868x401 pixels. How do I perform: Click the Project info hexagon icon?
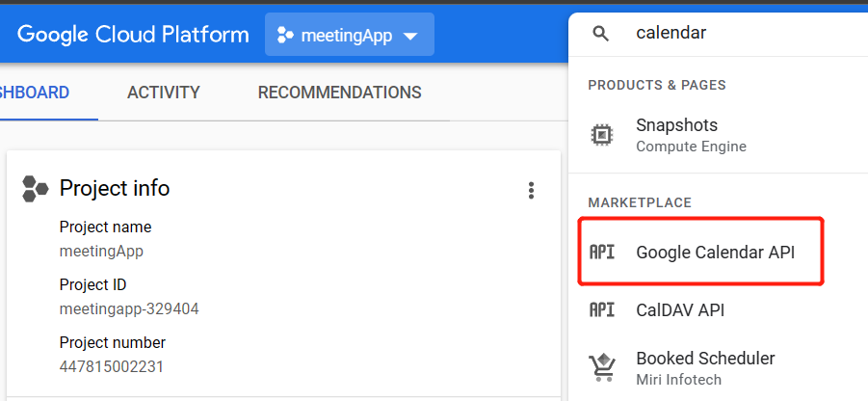point(36,189)
